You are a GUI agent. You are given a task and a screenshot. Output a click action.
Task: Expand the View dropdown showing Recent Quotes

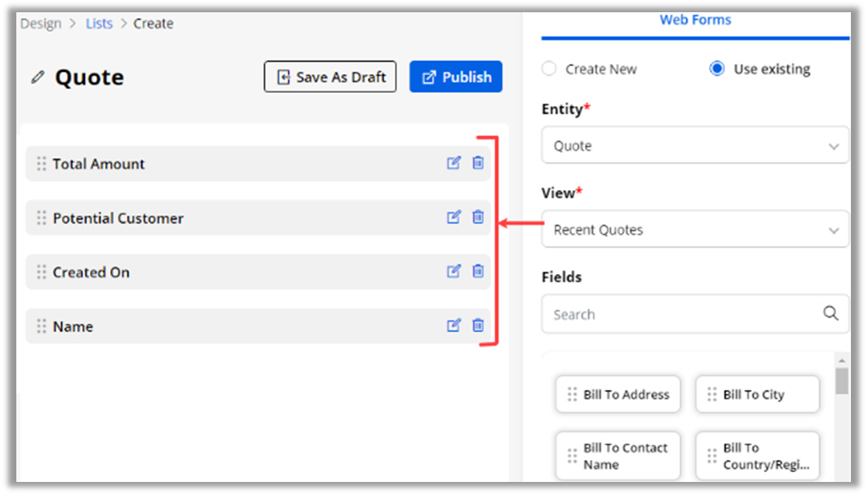(x=694, y=230)
